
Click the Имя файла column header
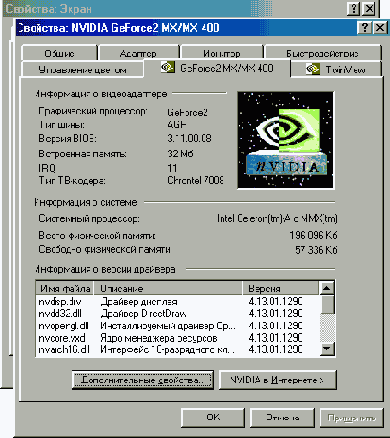tap(65, 288)
